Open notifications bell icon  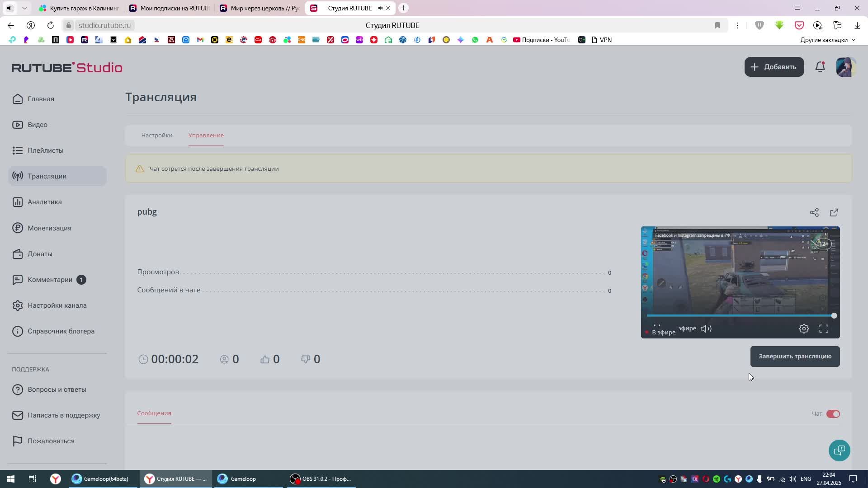pos(820,67)
